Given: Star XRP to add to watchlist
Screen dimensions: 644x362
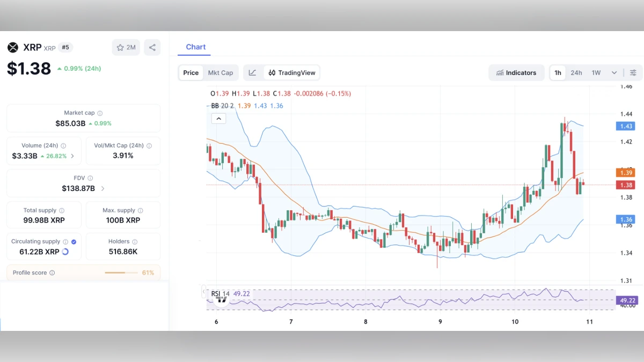Looking at the screenshot, I should point(121,47).
